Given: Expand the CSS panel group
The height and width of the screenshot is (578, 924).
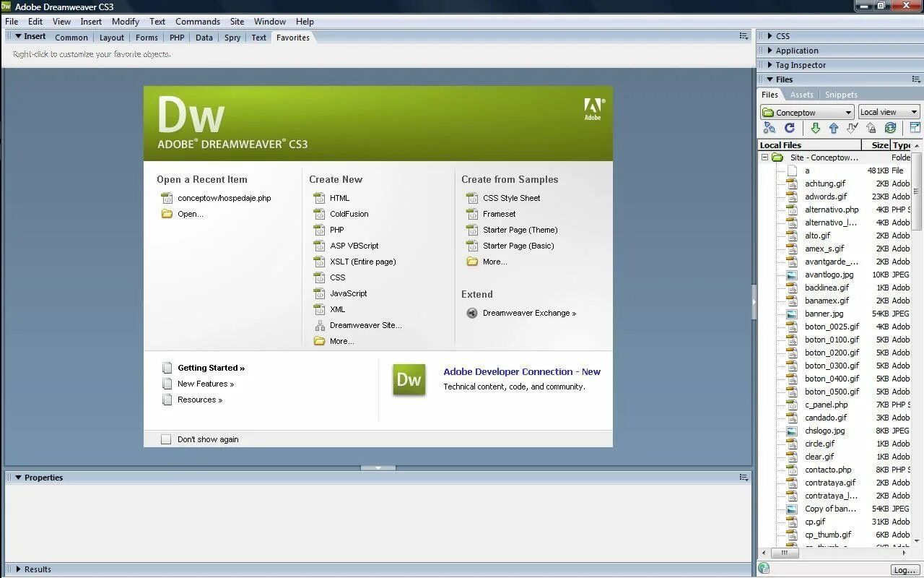Looking at the screenshot, I should (770, 35).
